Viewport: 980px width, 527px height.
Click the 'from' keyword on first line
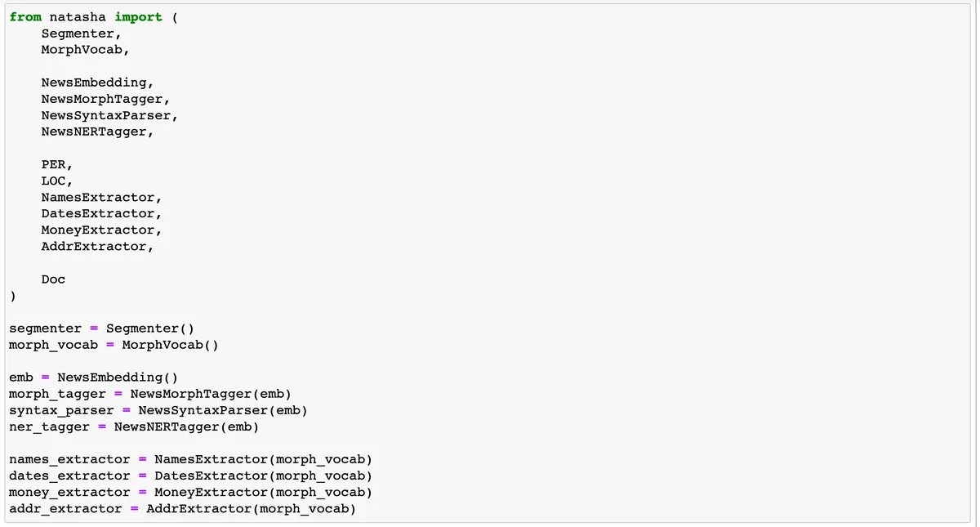coord(25,17)
